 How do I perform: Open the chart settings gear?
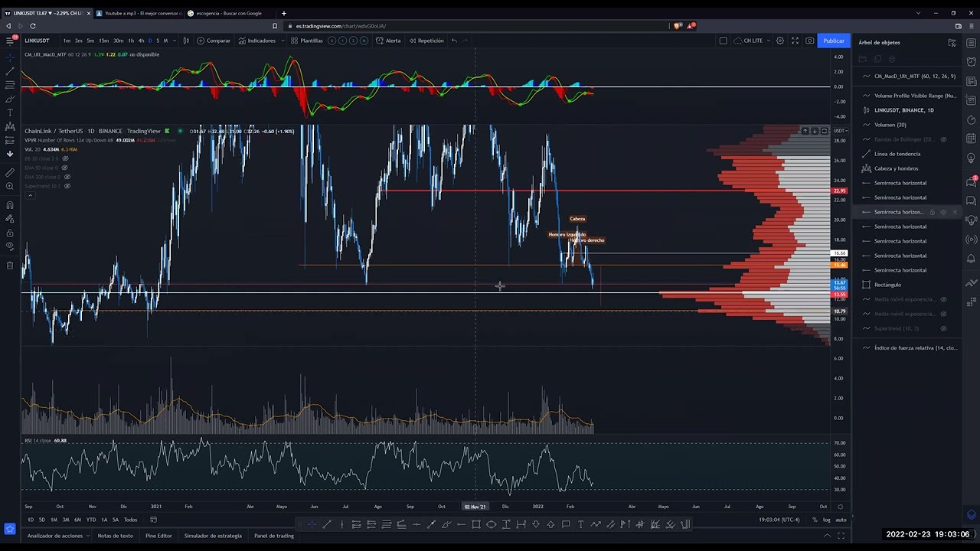click(780, 41)
